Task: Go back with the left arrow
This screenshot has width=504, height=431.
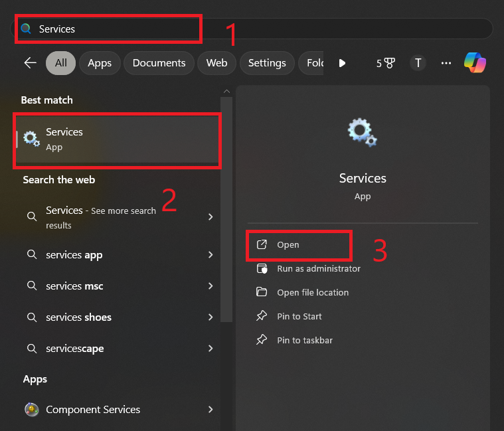Action: coord(31,62)
